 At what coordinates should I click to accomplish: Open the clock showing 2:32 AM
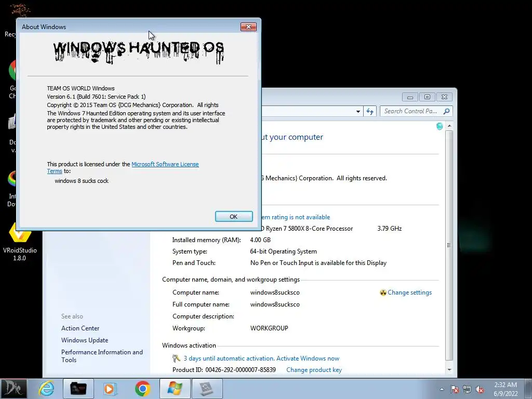[506, 389]
